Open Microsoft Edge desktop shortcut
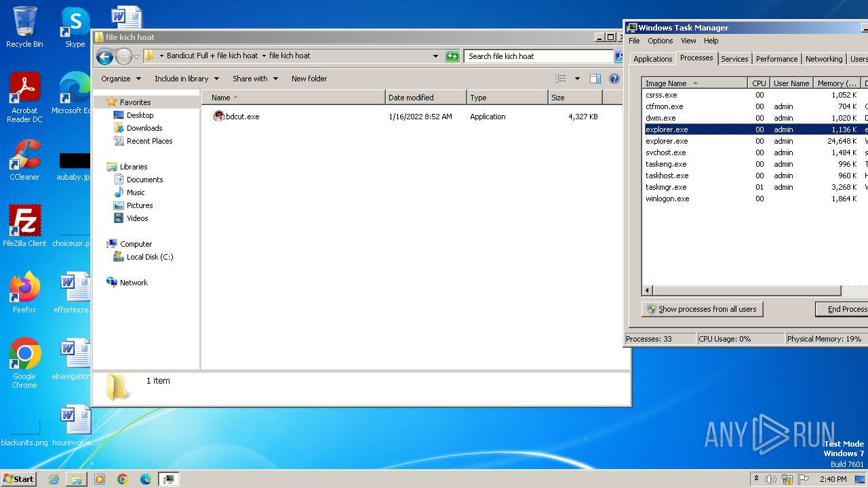 (72, 94)
